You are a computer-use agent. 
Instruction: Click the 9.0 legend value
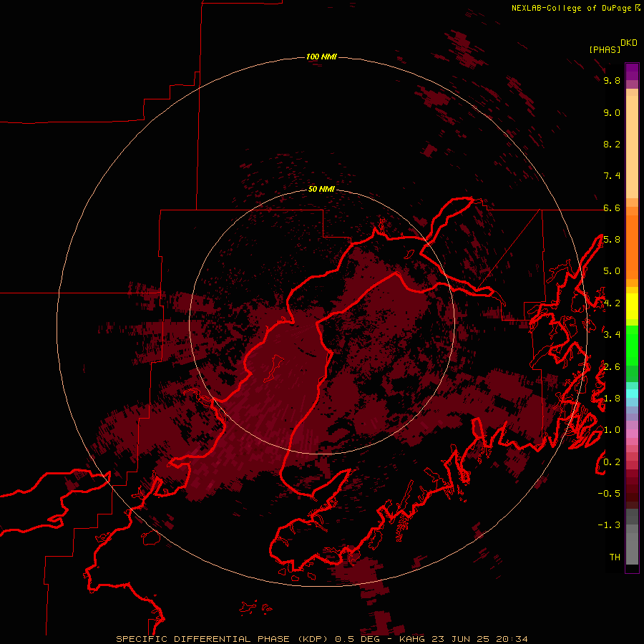coord(612,112)
